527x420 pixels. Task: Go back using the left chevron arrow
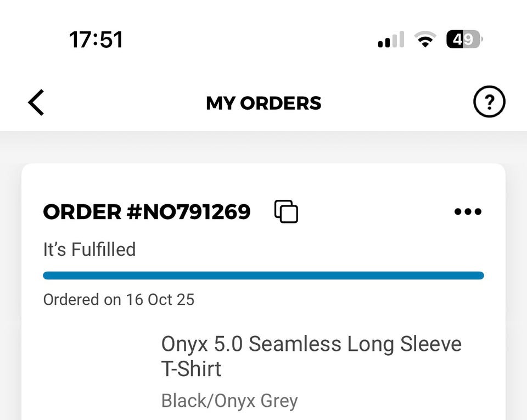36,103
